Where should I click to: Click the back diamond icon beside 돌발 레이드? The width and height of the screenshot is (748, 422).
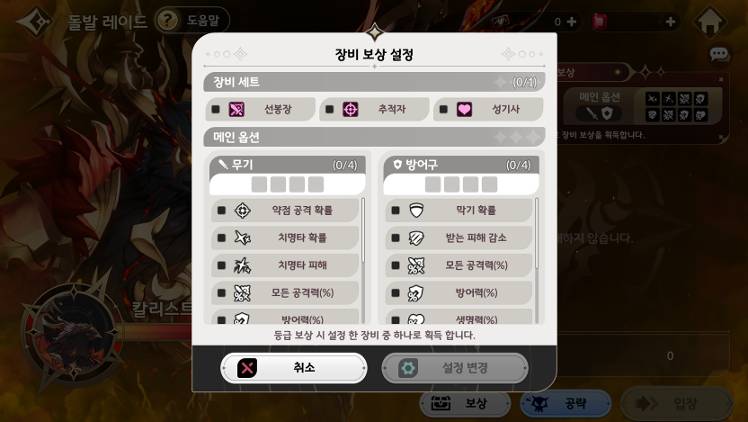tap(35, 21)
